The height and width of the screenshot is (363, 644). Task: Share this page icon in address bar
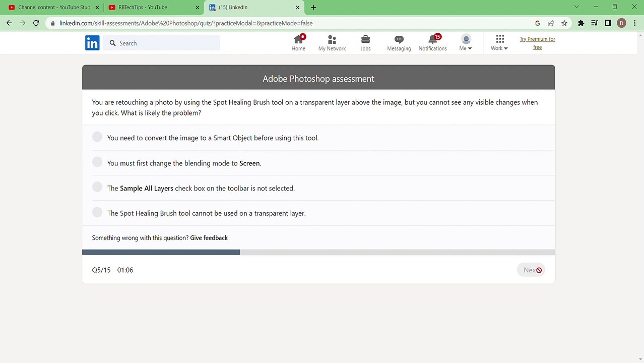(551, 23)
